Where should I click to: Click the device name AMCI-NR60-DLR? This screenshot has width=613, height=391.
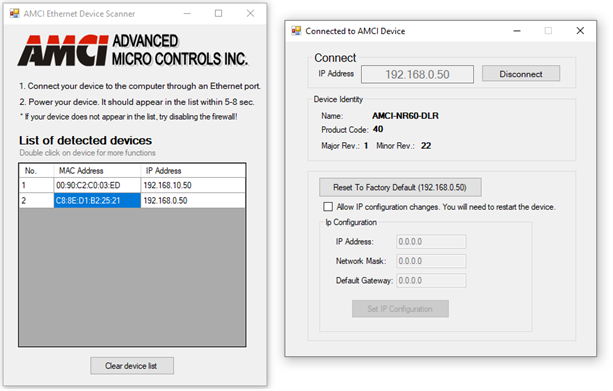coord(405,116)
